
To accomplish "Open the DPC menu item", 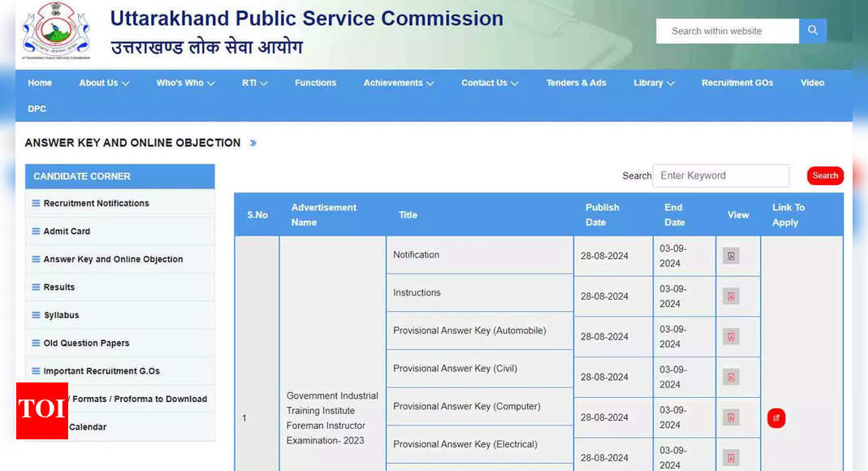I will 37,109.
